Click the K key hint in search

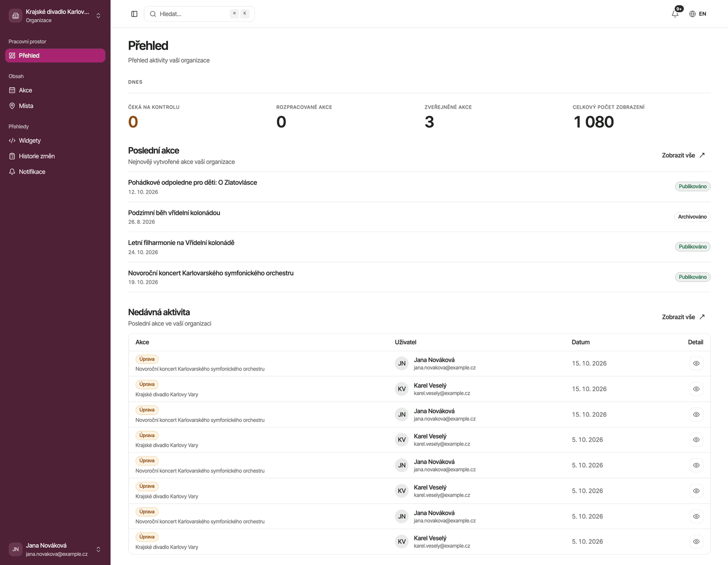(245, 14)
